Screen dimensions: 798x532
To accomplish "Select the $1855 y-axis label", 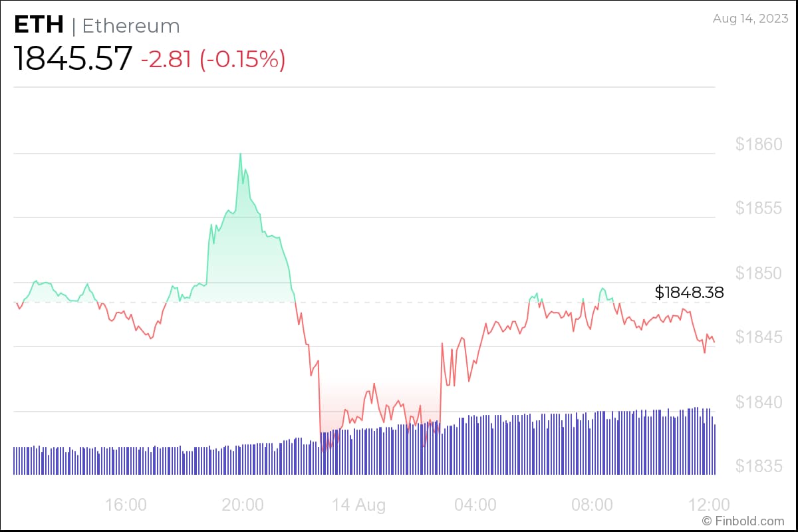I will point(759,208).
